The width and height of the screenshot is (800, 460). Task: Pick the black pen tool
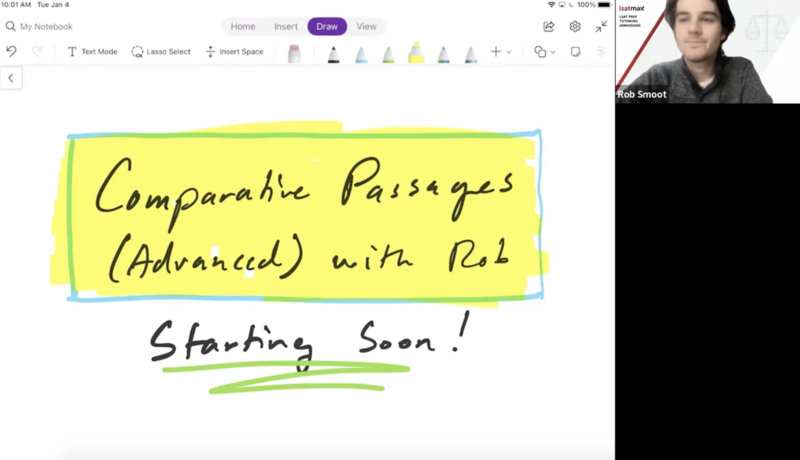click(333, 54)
